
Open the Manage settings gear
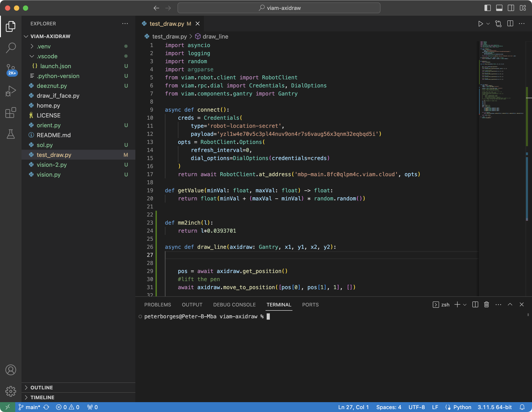click(11, 391)
